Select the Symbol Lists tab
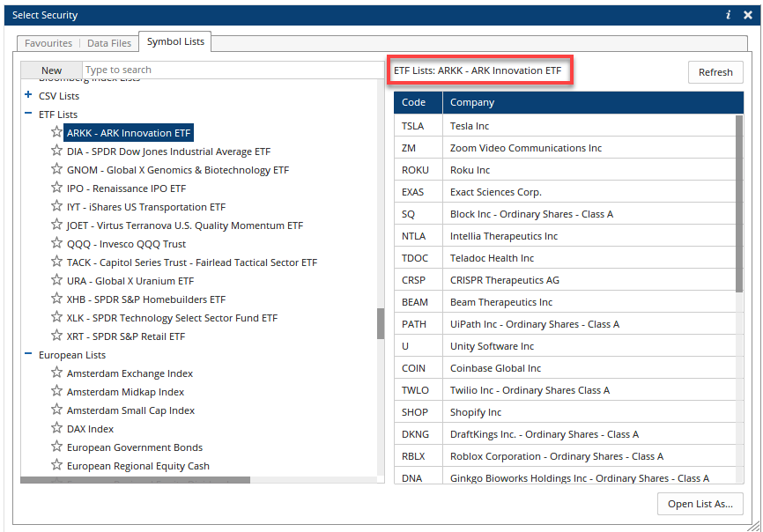Image resolution: width=763 pixels, height=532 pixels. click(175, 41)
